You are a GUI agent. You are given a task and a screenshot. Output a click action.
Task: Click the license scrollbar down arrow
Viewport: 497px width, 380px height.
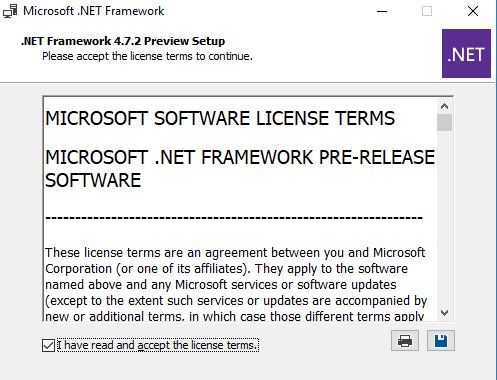coord(444,313)
